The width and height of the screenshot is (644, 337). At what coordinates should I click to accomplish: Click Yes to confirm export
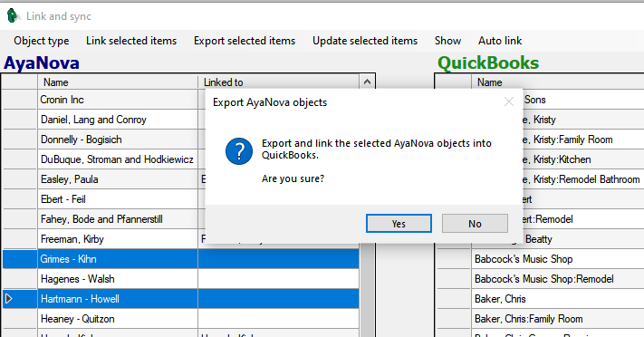[x=399, y=224]
